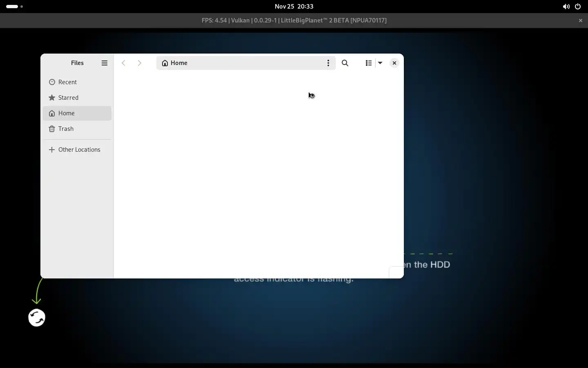Open the clock Nov 25 20:33 panel
Image resolution: width=588 pixels, height=368 pixels.
click(294, 7)
